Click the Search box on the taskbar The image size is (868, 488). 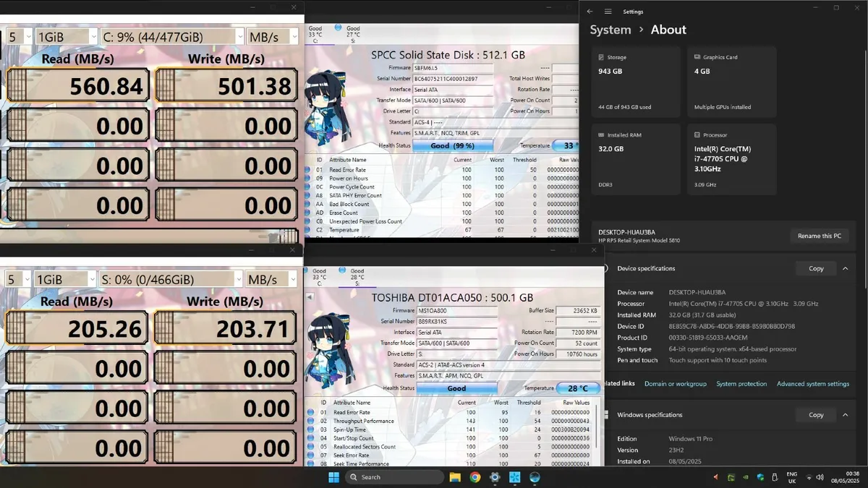[394, 477]
